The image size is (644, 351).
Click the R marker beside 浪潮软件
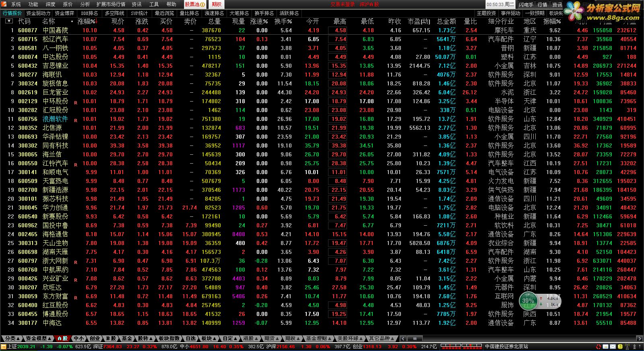[75, 121]
